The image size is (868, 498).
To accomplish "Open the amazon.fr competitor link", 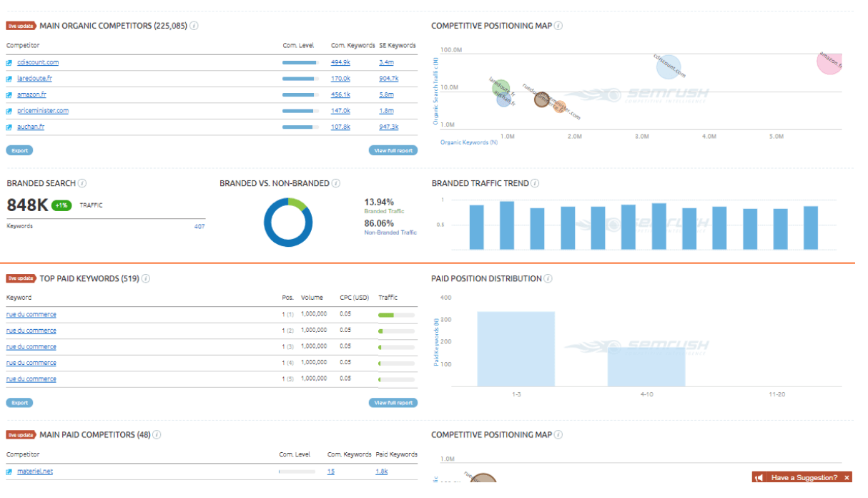I will tap(31, 94).
